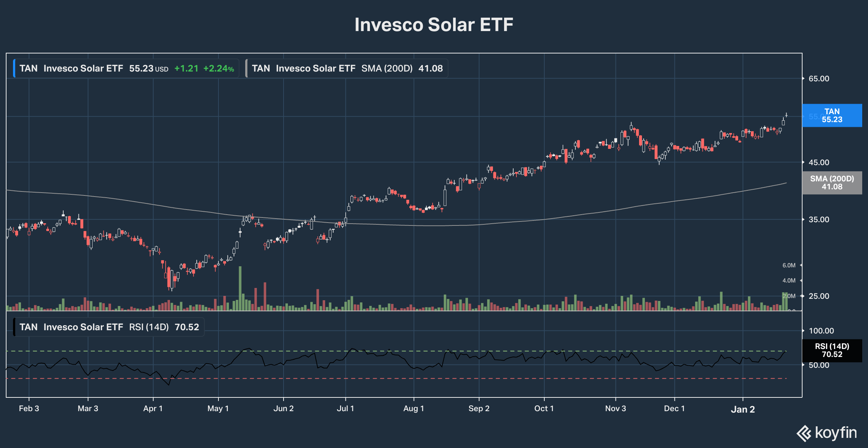Click the 6.0M volume axis label
The height and width of the screenshot is (448, 868).
[x=789, y=266]
